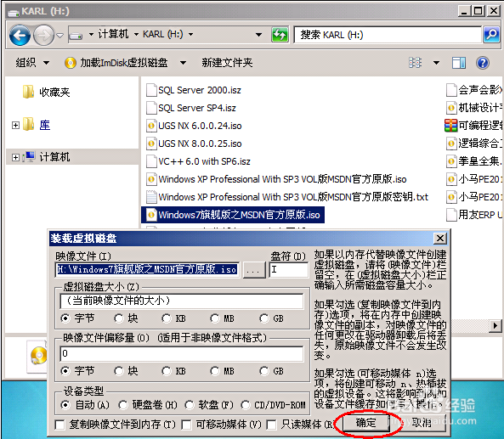This screenshot has width=504, height=439.
Task: Select 库 in the navigation pane
Action: (x=45, y=125)
